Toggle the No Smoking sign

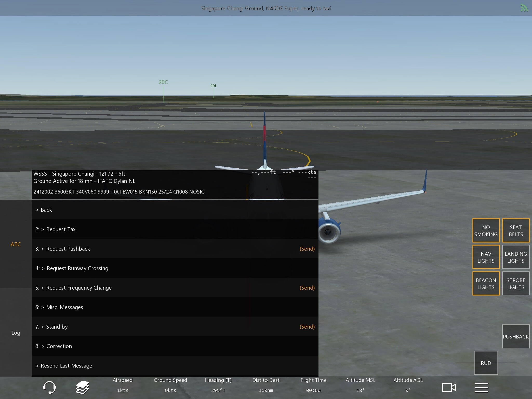(486, 230)
